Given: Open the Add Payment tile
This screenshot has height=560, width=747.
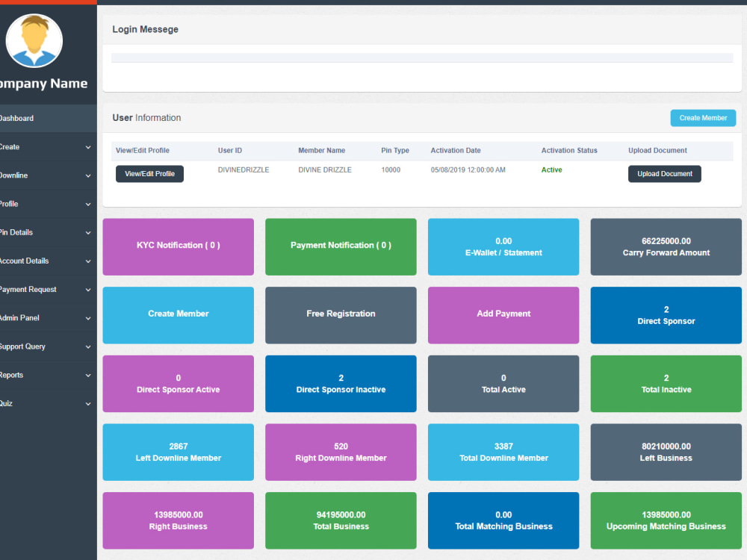Looking at the screenshot, I should pos(503,315).
